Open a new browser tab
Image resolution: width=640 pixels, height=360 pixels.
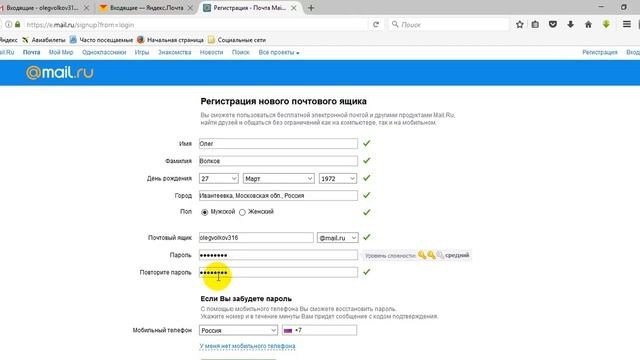(x=311, y=8)
